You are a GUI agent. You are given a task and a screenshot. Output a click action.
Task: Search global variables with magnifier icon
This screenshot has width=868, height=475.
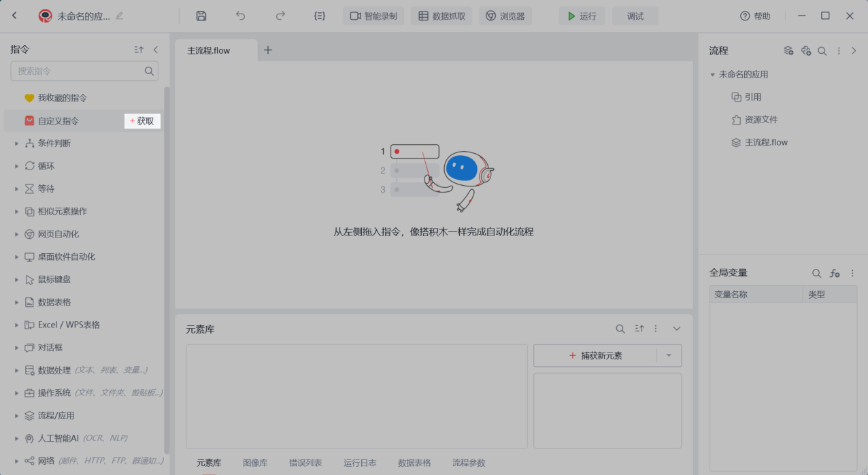coord(816,273)
